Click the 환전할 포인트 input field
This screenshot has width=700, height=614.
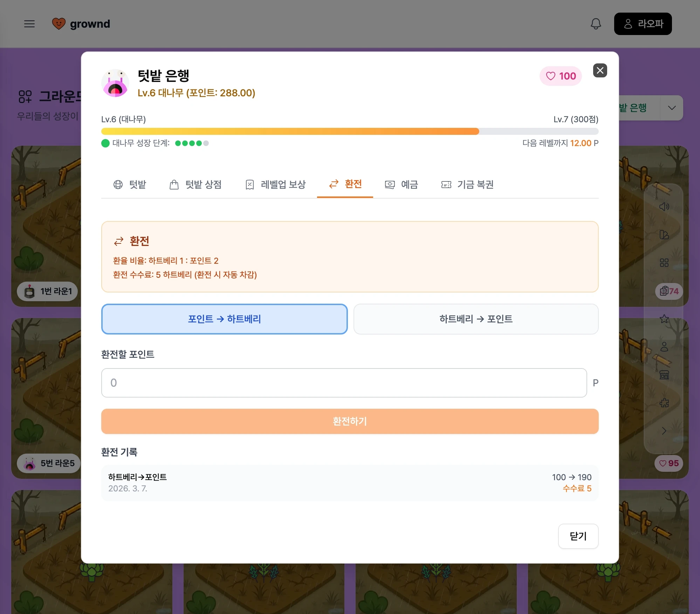[344, 383]
